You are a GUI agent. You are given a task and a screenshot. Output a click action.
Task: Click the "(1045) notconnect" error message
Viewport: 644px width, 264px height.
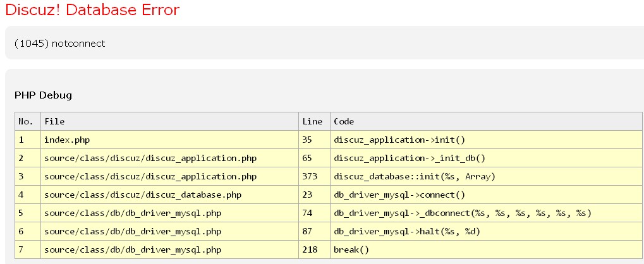pyautogui.click(x=59, y=44)
